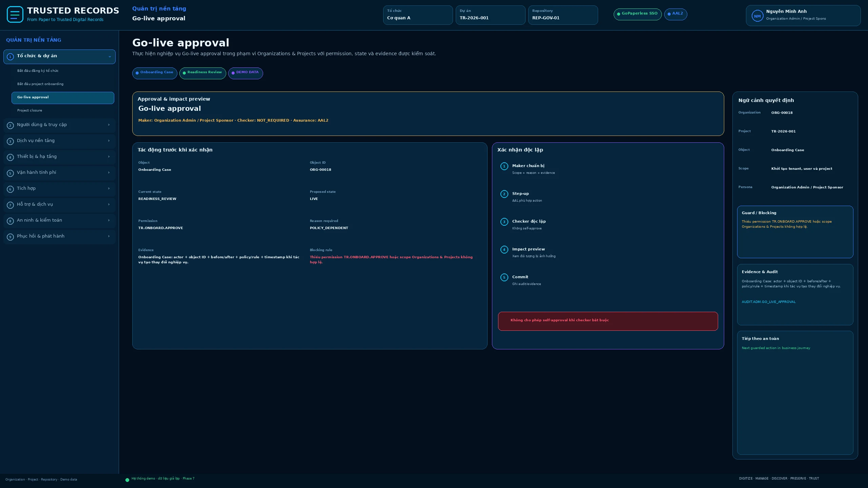Click the numbered circle 9 beside Phục hồi & phát hành
This screenshot has height=488, width=868.
[10, 237]
